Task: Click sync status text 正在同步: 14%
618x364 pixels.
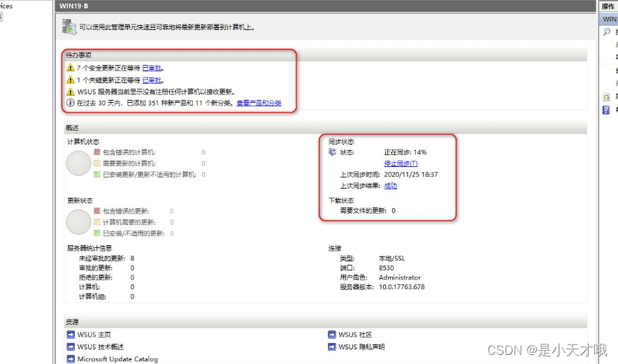Action: (405, 152)
